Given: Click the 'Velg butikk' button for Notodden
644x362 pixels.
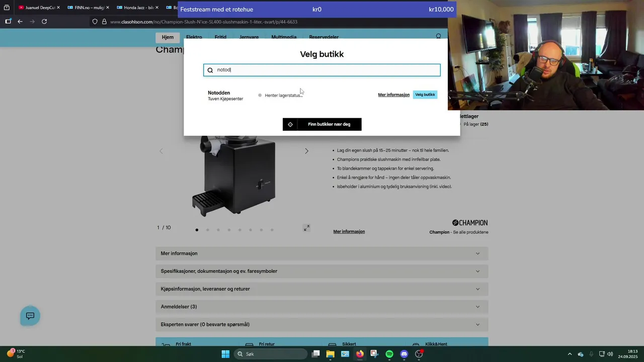Looking at the screenshot, I should (x=425, y=95).
